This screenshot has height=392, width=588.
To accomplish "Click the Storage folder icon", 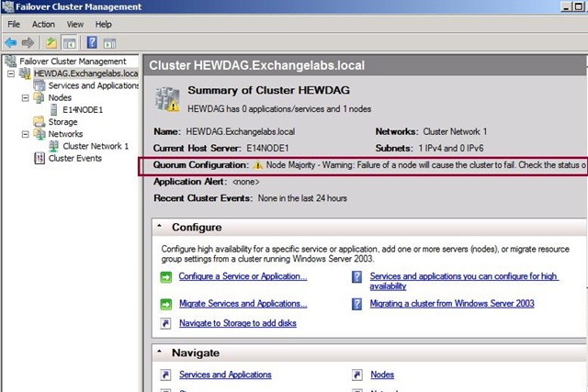I will [x=39, y=121].
